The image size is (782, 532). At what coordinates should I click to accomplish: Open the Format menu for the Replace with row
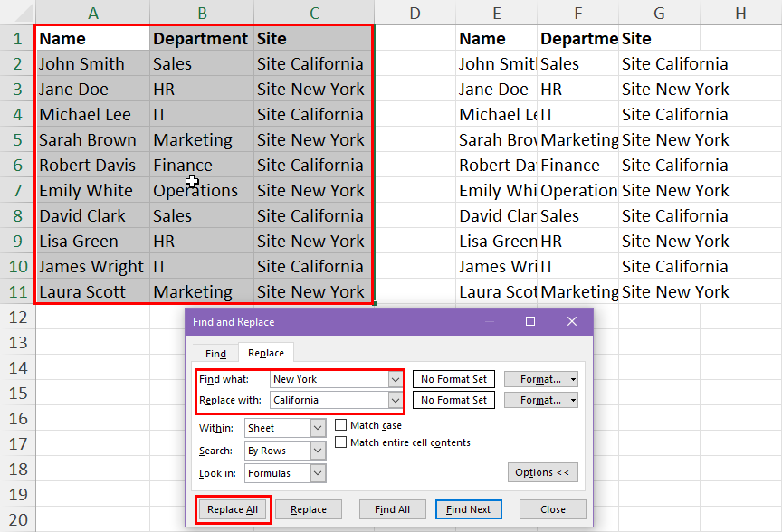[x=541, y=400]
